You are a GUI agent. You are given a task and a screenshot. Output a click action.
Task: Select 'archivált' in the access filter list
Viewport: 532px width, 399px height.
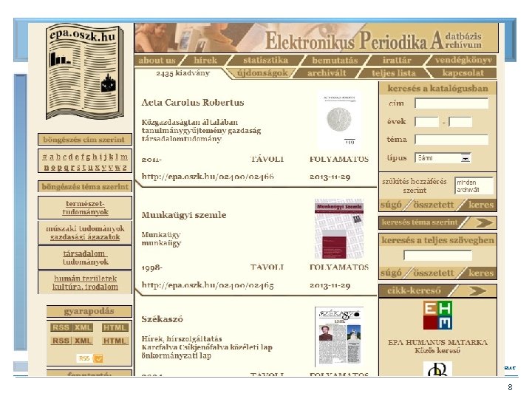pos(468,190)
